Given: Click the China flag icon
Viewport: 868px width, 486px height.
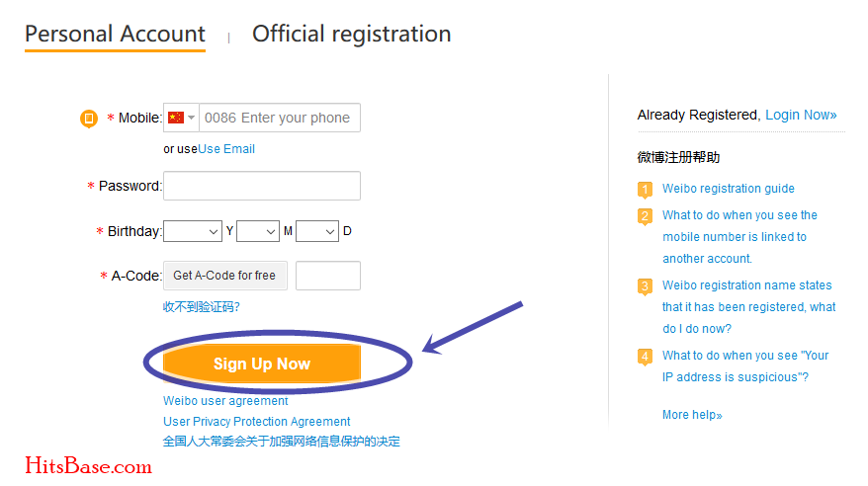Looking at the screenshot, I should coord(176,118).
